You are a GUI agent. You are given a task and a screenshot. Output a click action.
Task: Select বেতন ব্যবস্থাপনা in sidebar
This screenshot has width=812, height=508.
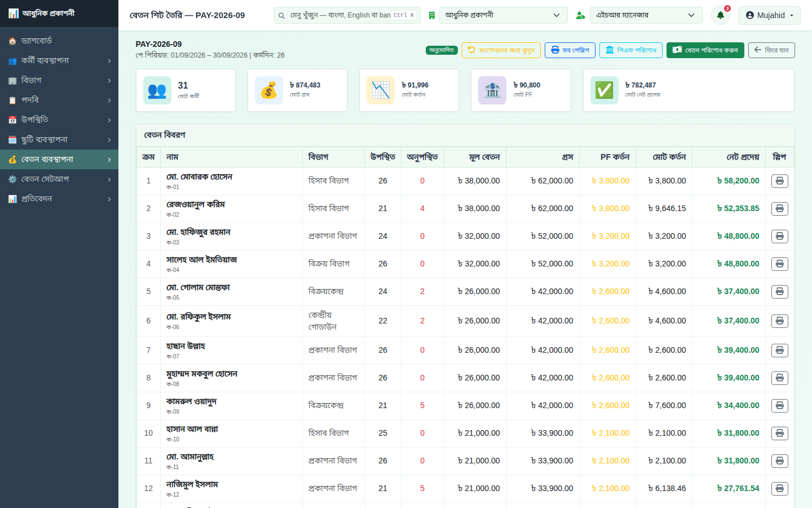59,159
